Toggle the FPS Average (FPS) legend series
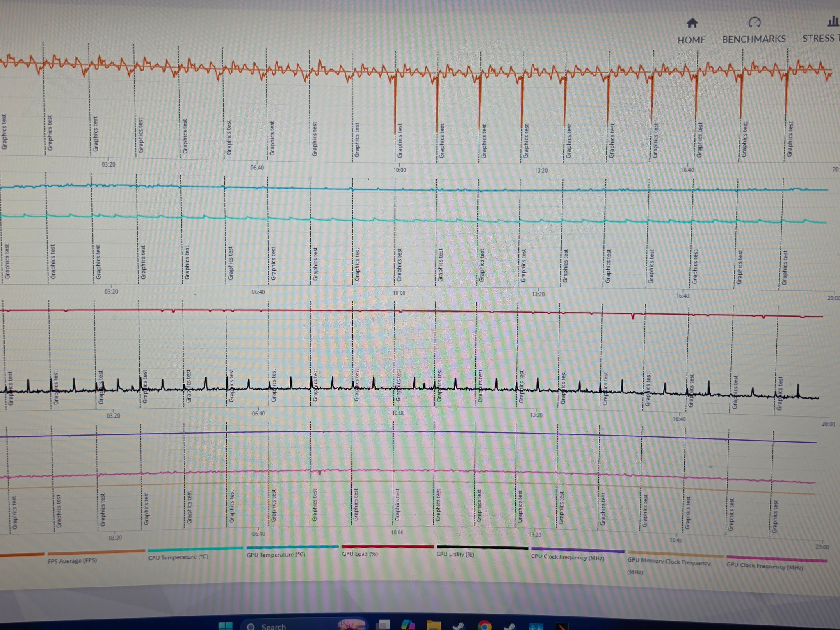Image resolution: width=840 pixels, height=630 pixels. tap(72, 561)
